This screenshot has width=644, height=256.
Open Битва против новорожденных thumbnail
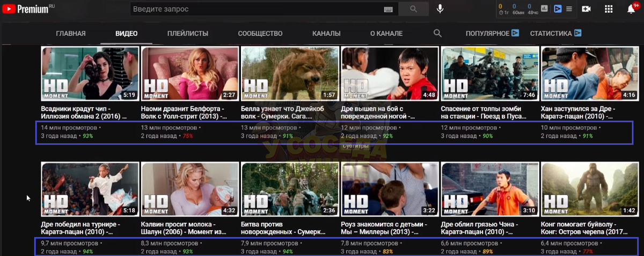[x=290, y=189]
